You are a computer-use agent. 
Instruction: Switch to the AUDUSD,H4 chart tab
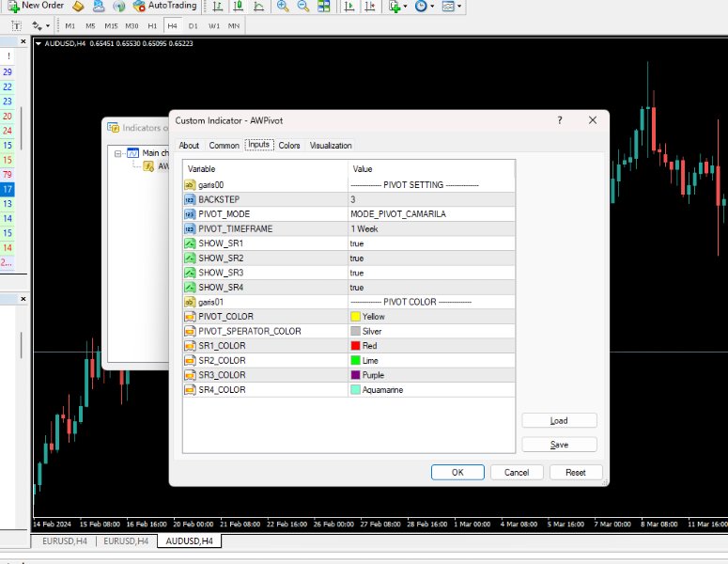pos(189,540)
